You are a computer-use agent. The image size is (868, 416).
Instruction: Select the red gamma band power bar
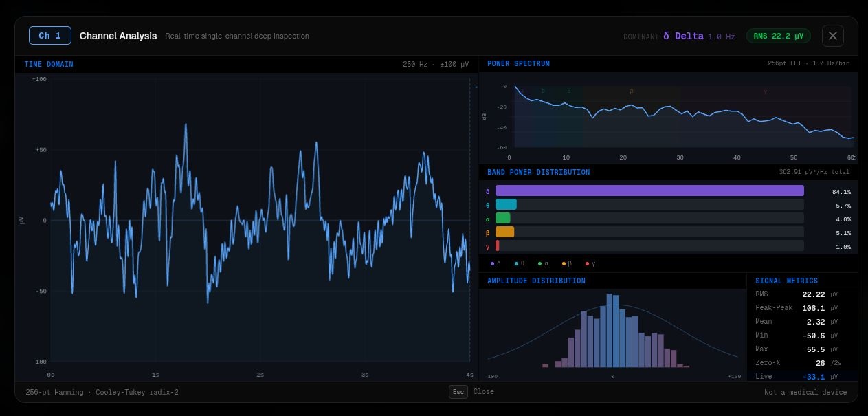(x=498, y=246)
